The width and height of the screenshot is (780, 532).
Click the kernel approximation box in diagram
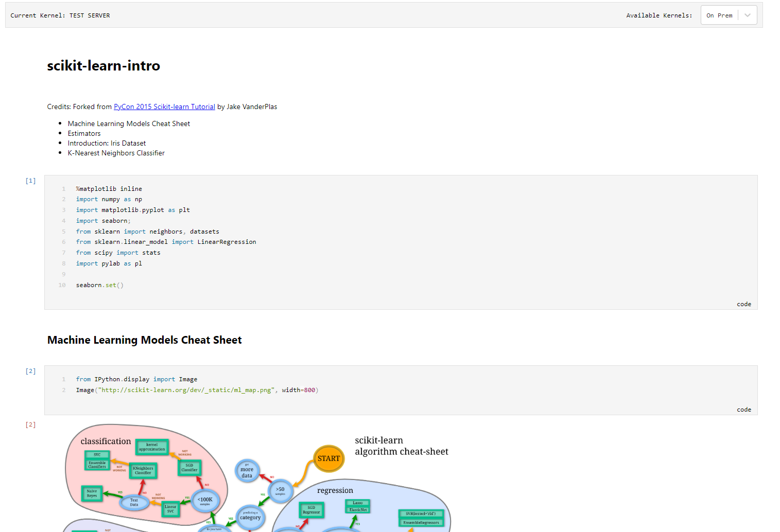pos(152,447)
